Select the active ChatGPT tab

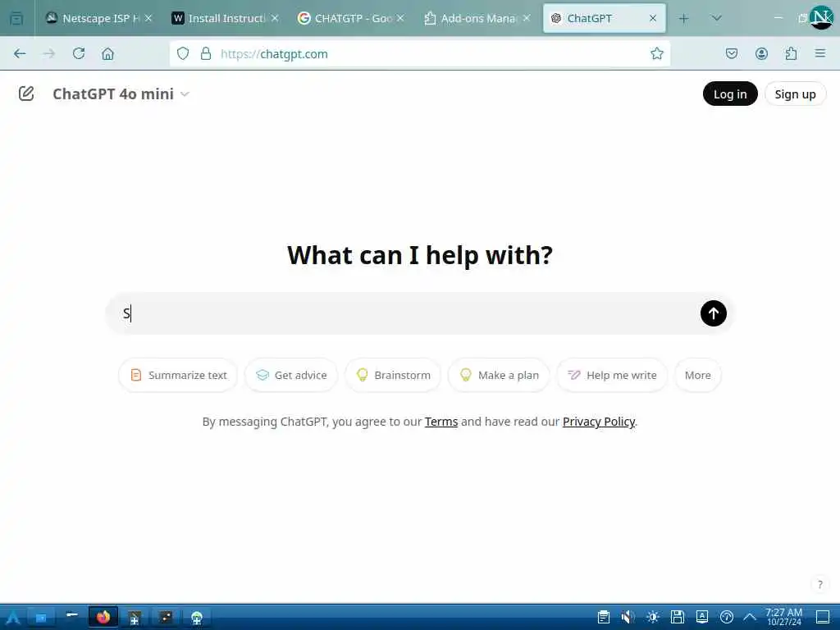click(604, 18)
